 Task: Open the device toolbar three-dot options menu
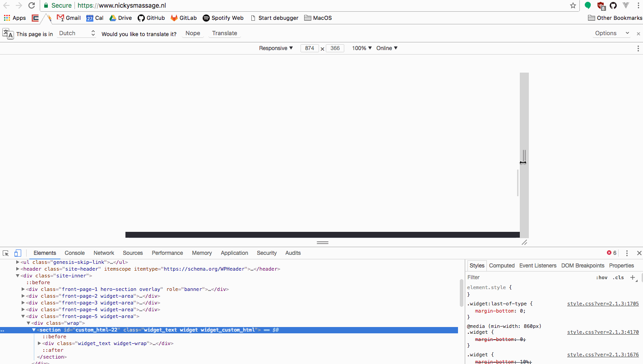click(x=638, y=48)
